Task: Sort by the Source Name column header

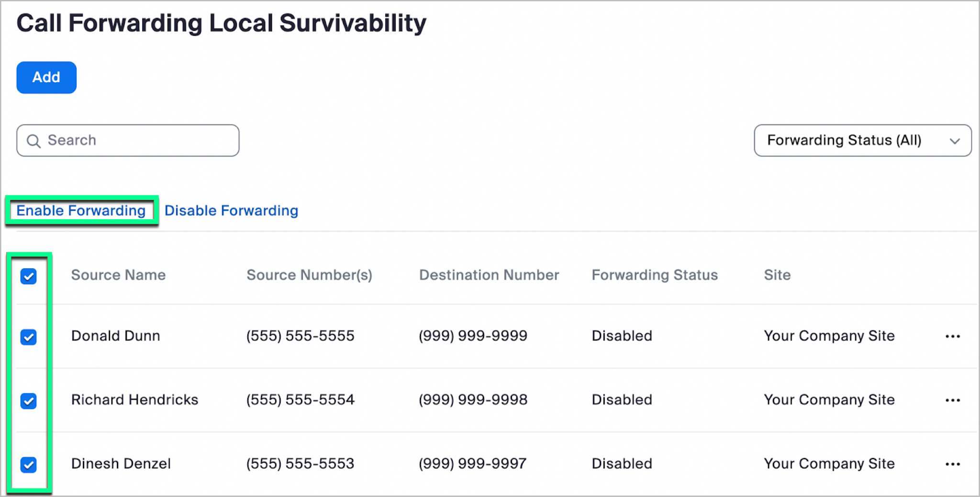Action: [118, 275]
